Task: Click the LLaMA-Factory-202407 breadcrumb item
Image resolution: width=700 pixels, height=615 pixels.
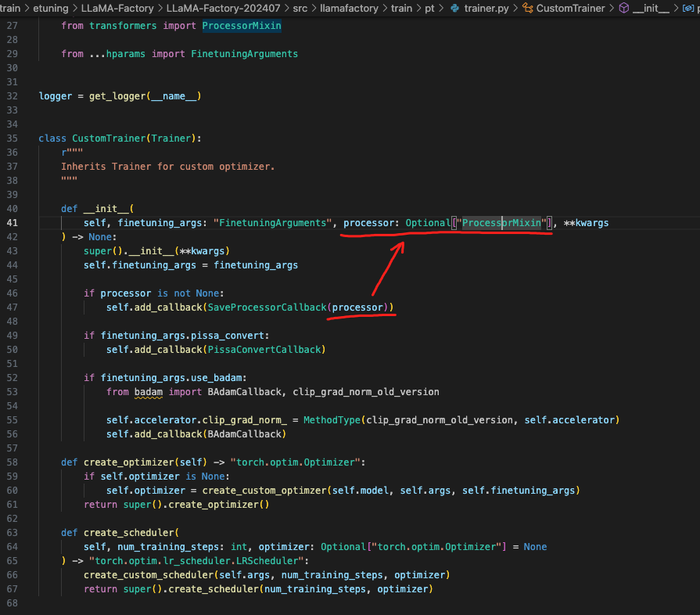Action: (x=223, y=9)
